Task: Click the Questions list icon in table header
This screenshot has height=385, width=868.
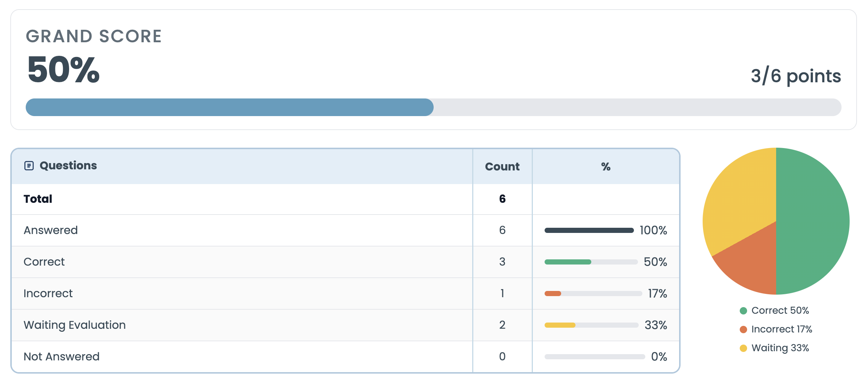Action: coord(29,166)
